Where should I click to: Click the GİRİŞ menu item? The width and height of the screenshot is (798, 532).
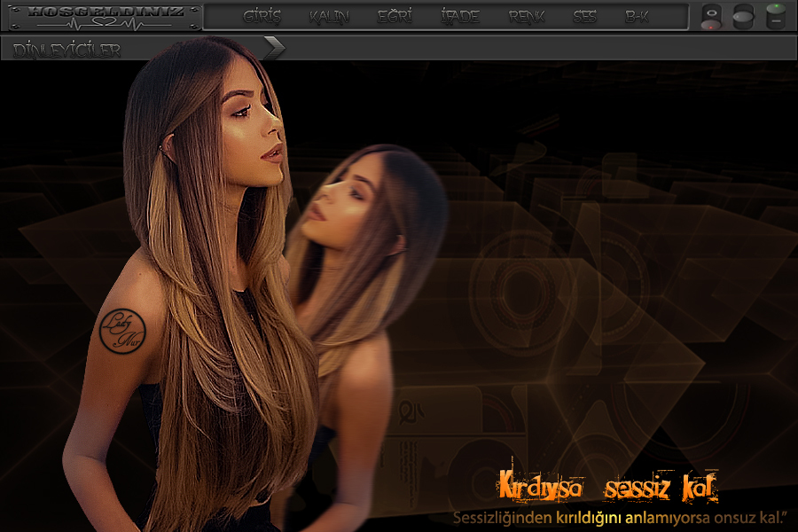tap(262, 16)
